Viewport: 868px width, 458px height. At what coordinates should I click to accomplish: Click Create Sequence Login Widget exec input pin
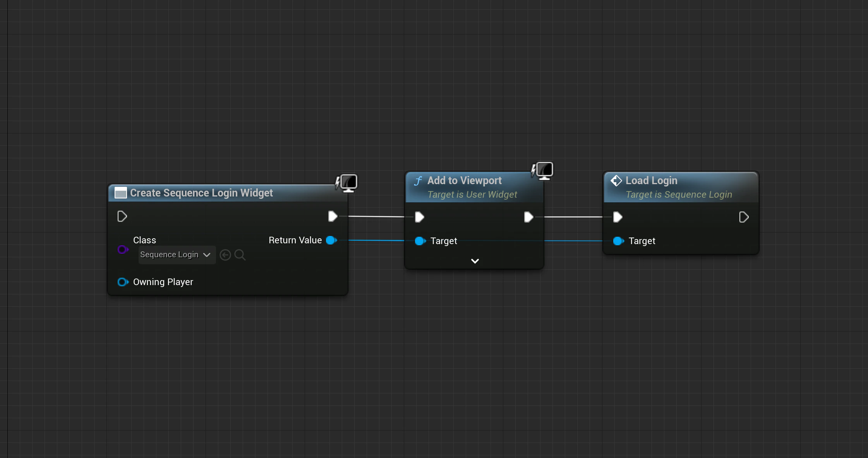(122, 216)
